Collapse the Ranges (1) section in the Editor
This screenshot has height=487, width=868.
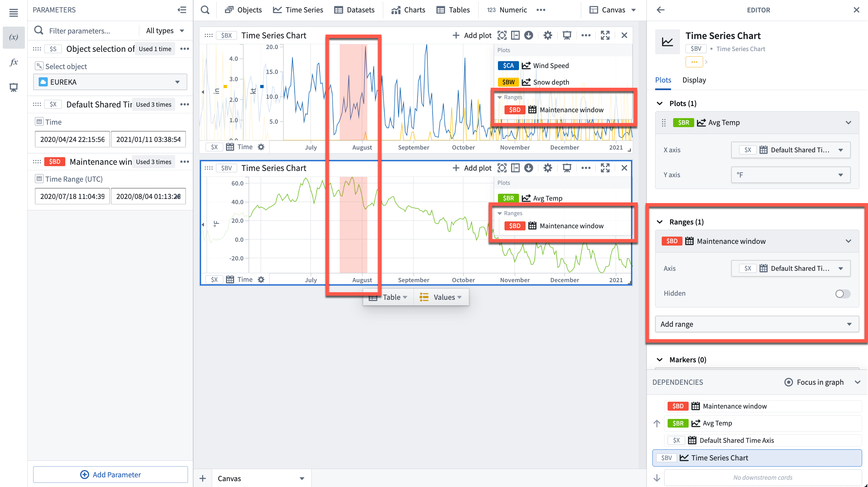click(x=660, y=222)
